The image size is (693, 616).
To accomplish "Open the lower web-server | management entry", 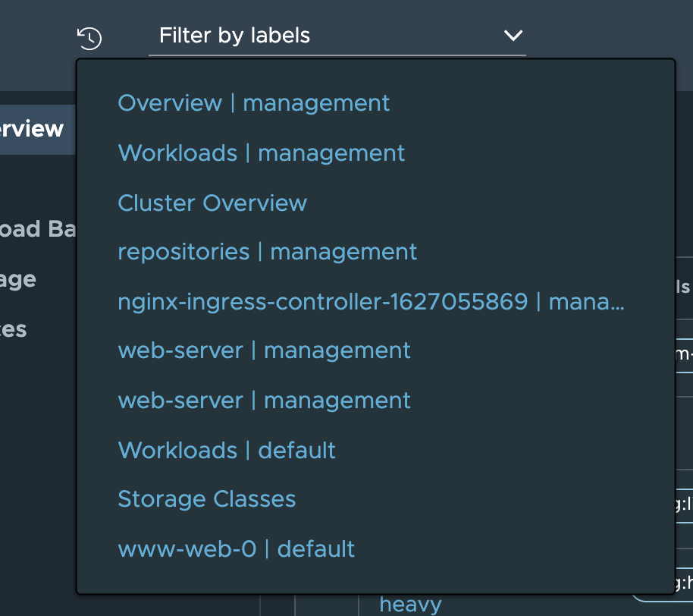I will [x=264, y=401].
